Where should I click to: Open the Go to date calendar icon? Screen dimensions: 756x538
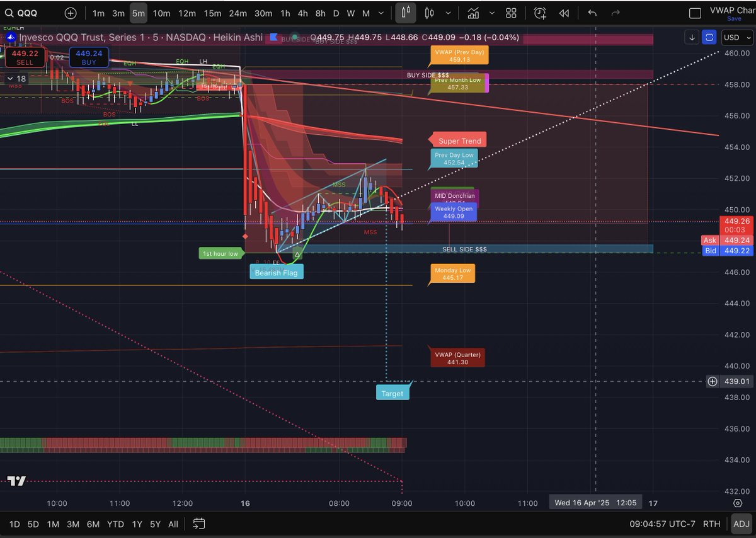199,524
